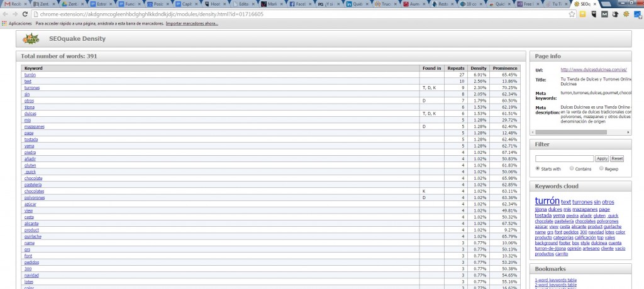This screenshot has height=289, width=644.
Task: Click the Apply filter button
Action: (602, 158)
